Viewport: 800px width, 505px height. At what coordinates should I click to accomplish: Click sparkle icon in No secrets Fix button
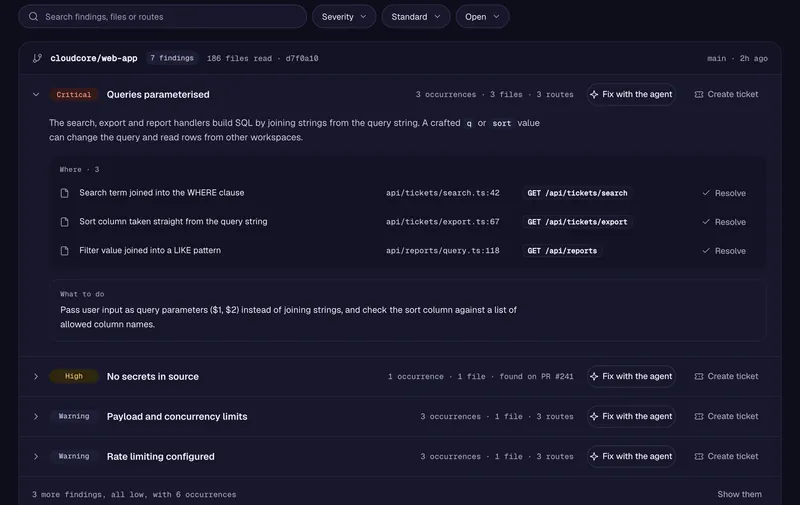[594, 376]
